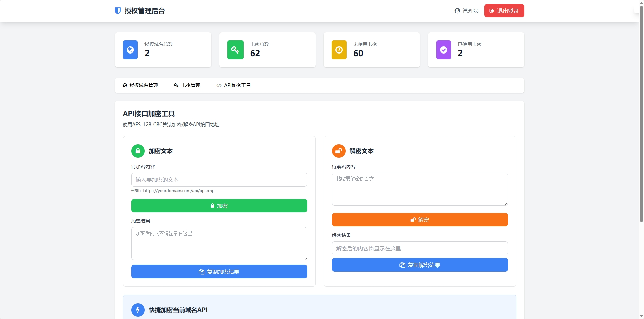Screen dimensions: 644x319
Task: Click the green lock icon beside 加密文本
Action: [138, 151]
